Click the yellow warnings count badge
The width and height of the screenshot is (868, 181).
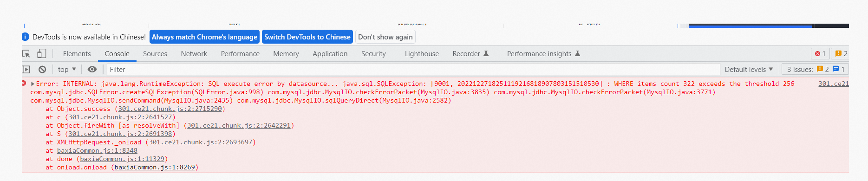pos(841,54)
